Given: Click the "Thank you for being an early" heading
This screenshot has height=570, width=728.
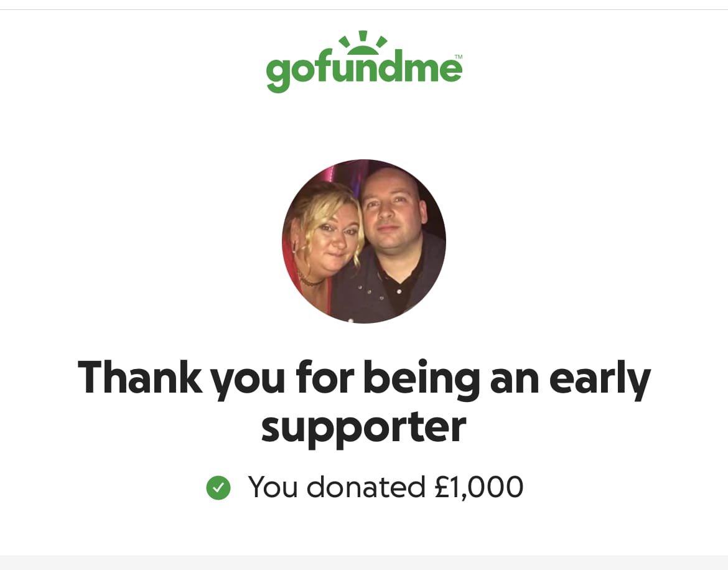Looking at the screenshot, I should click(x=364, y=378).
